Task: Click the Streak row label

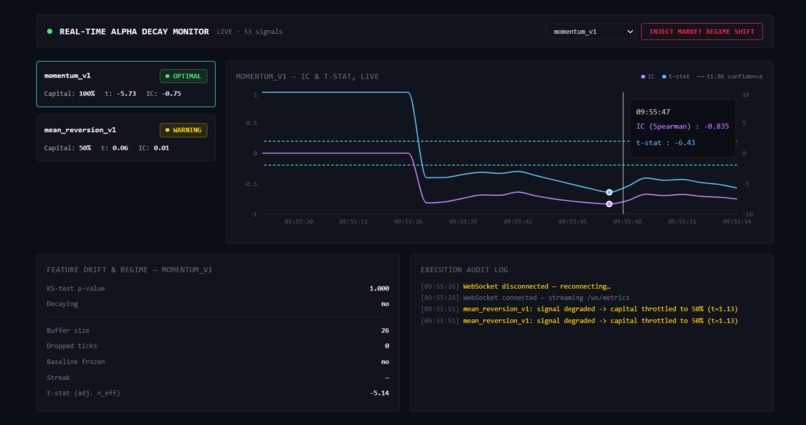Action: (58, 377)
